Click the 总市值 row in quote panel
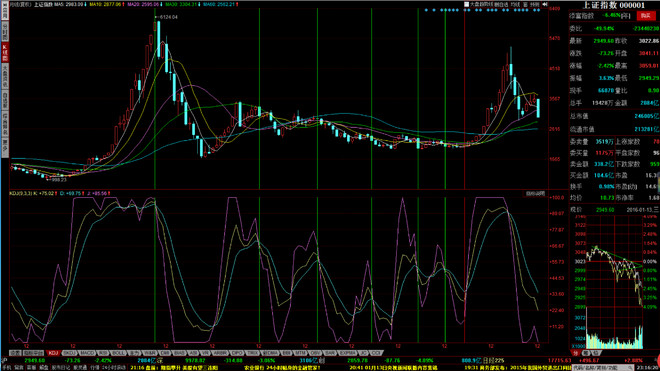660x371 pixels. pyautogui.click(x=614, y=116)
